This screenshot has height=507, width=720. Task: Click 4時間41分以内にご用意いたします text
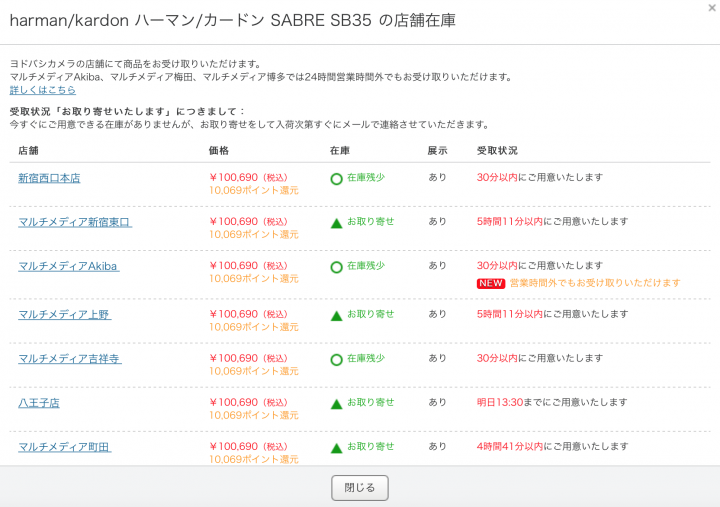[x=553, y=446]
